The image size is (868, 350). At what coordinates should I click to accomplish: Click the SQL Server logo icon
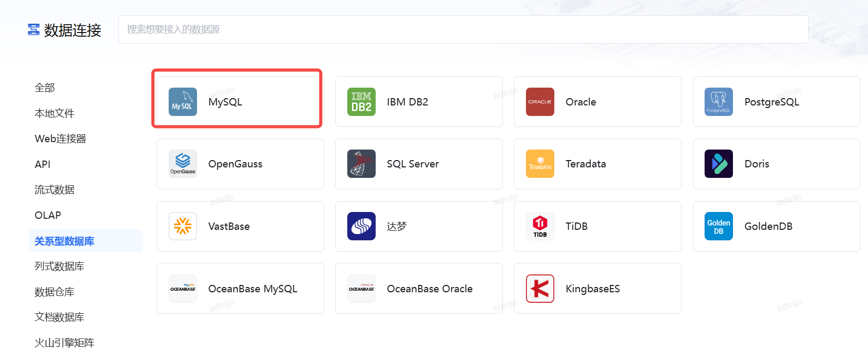coord(361,164)
